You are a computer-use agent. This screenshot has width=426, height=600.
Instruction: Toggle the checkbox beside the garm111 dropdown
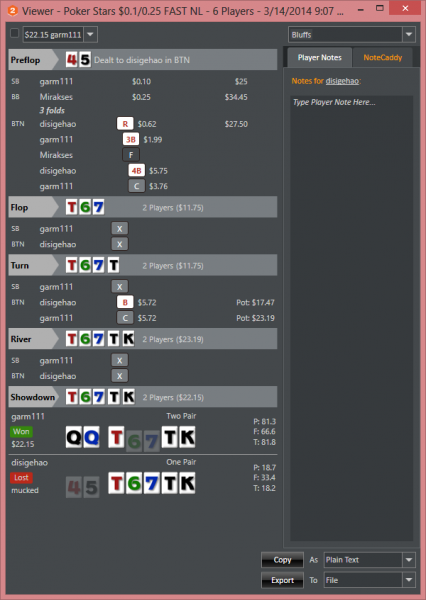pos(14,33)
